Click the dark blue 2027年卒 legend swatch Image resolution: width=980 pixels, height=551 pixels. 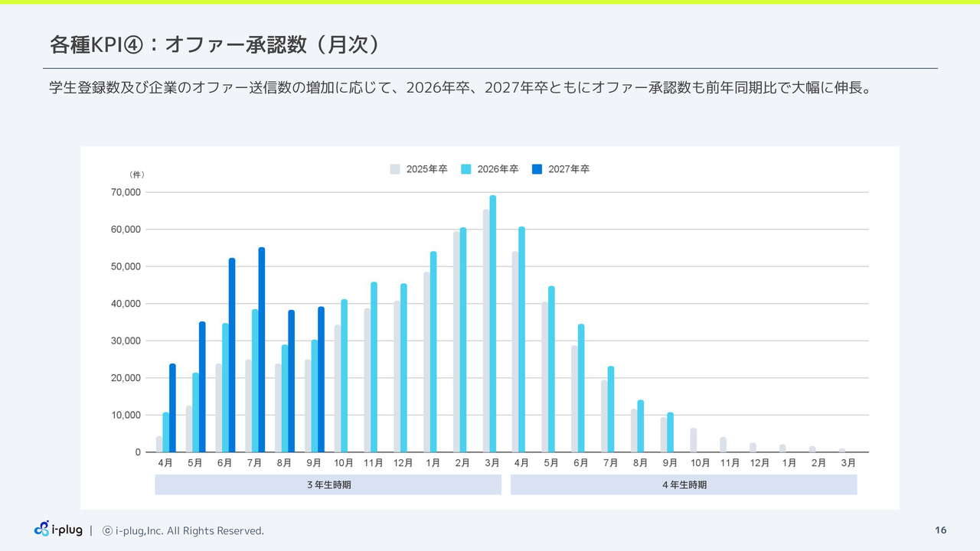coord(537,169)
